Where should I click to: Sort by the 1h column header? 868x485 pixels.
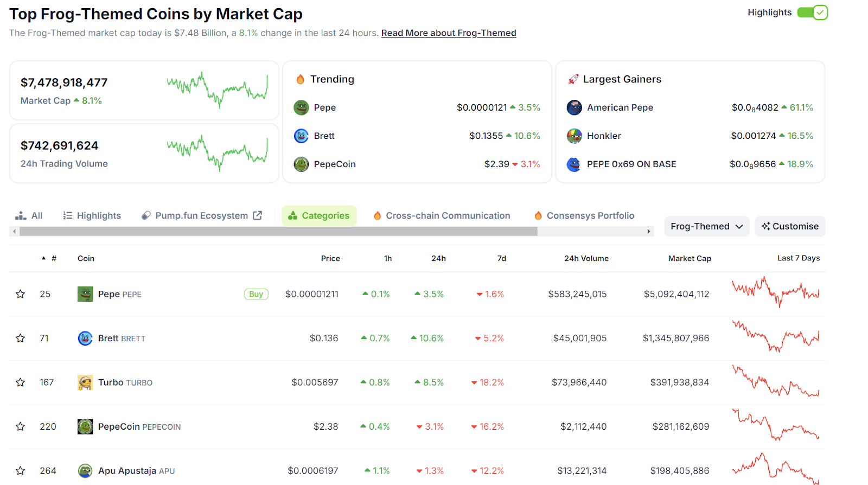coord(388,258)
